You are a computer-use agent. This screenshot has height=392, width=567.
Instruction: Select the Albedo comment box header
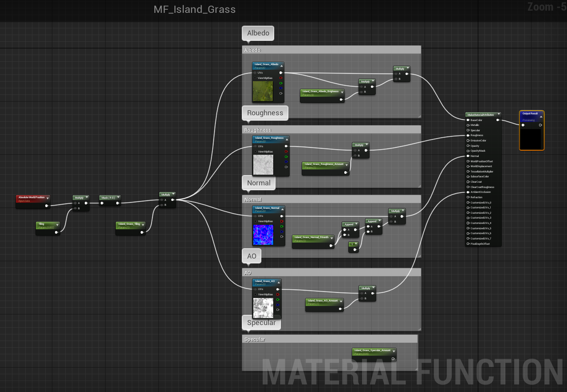[331, 50]
